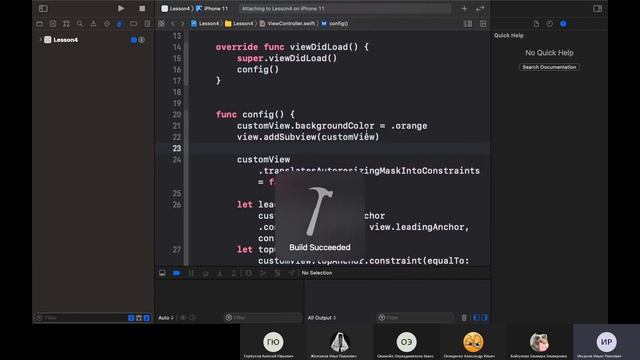Click the Step into debug icon
This screenshot has width=640, height=360.
(220, 273)
